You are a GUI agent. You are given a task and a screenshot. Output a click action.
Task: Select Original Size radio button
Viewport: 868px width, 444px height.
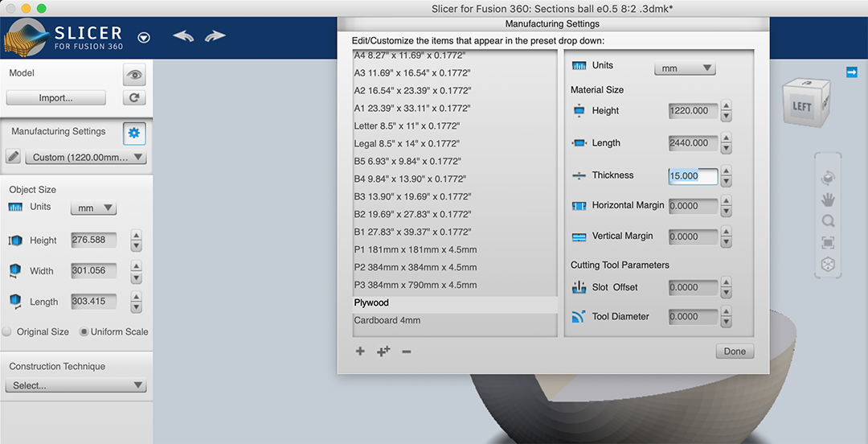[x=6, y=331]
